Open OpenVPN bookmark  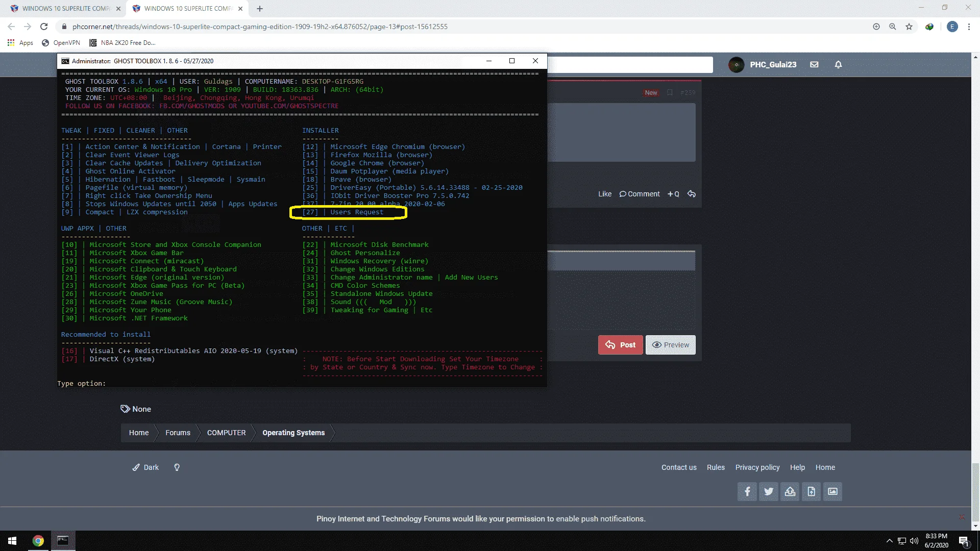(x=61, y=43)
